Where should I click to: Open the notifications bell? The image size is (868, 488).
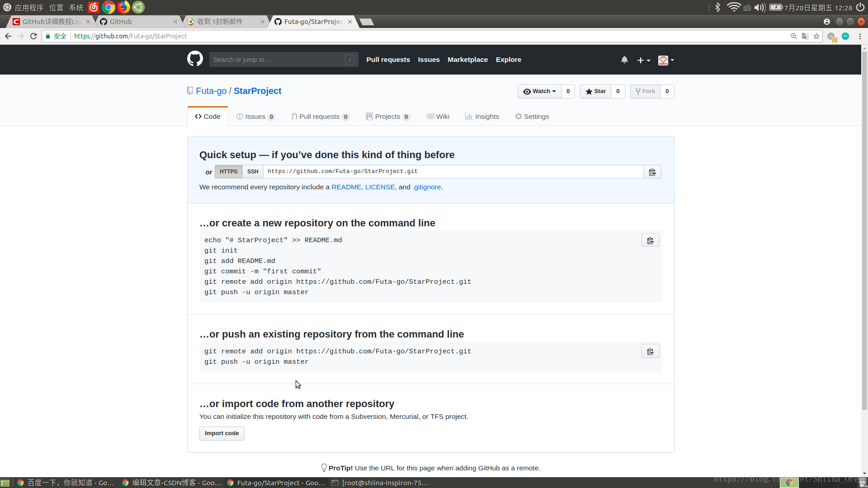(624, 60)
